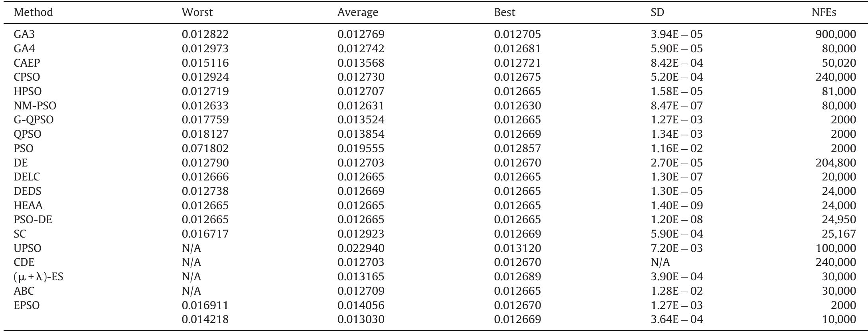Click the Best value 0.012630
Screen dimensions: 868x333
pyautogui.click(x=517, y=106)
